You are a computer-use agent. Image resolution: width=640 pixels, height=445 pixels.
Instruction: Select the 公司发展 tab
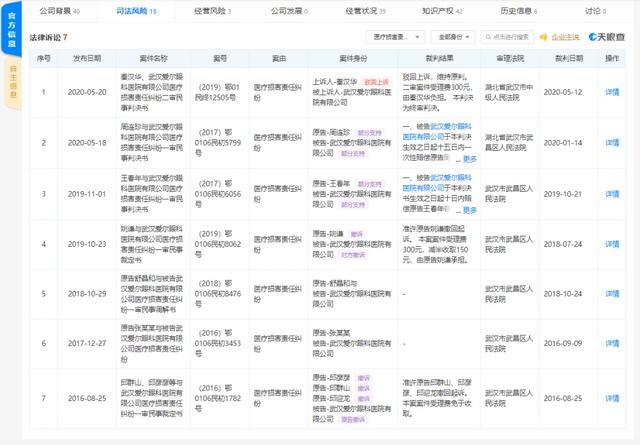tap(289, 11)
